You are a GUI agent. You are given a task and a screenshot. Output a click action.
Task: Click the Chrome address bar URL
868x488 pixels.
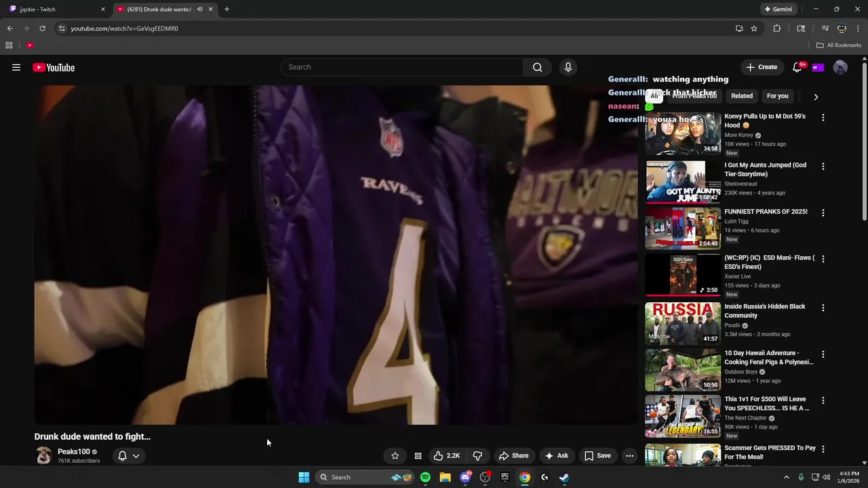[124, 28]
